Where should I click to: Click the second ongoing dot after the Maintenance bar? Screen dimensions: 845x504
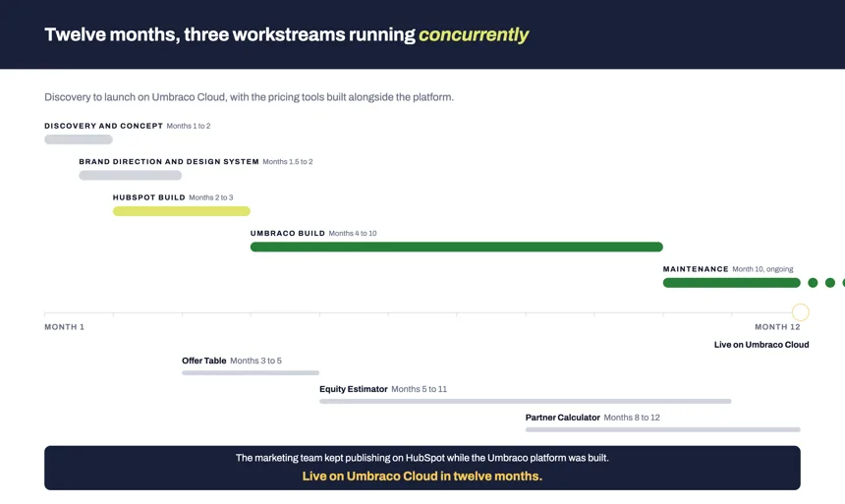830,282
